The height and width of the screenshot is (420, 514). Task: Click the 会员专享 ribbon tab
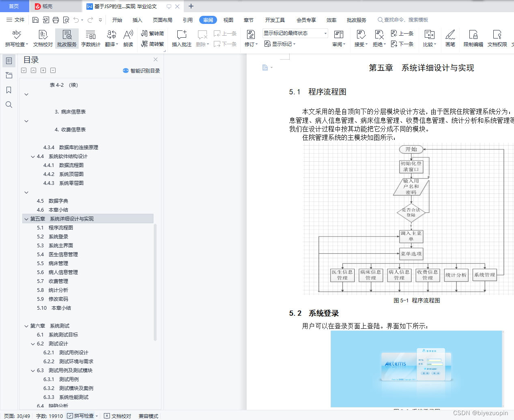click(306, 20)
